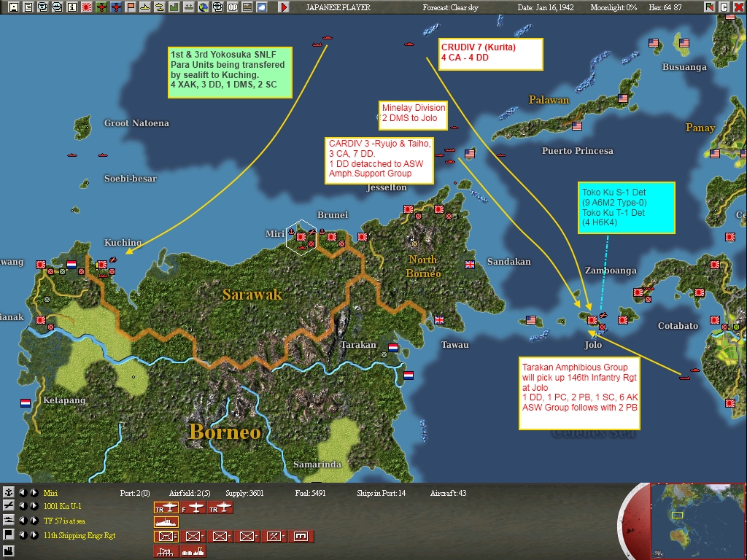Click the 'Airfield: 2(5)' text
The height and width of the screenshot is (560, 747).
click(190, 493)
